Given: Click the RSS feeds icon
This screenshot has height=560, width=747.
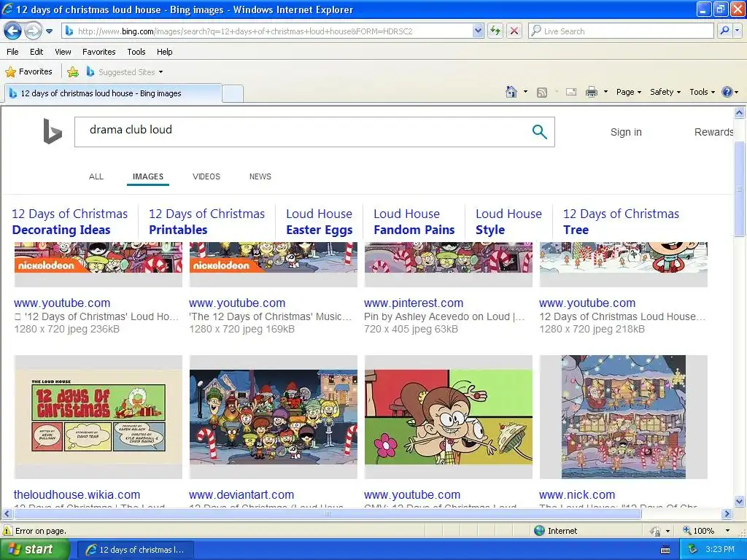Looking at the screenshot, I should pyautogui.click(x=542, y=93).
